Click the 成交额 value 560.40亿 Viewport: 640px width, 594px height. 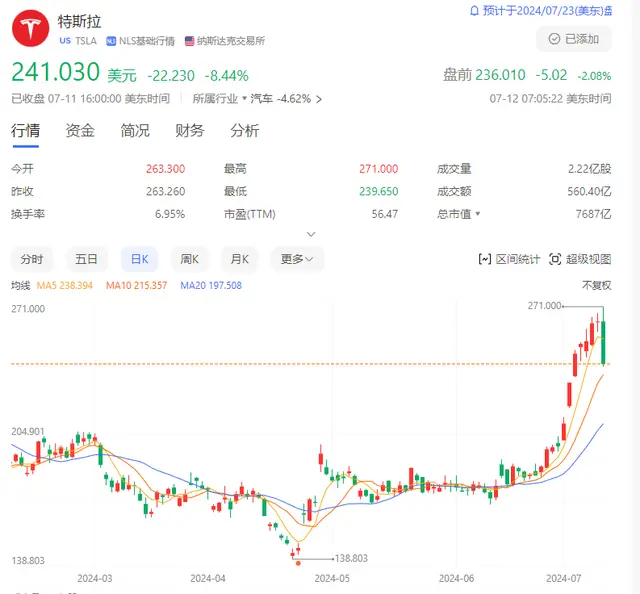[x=589, y=191]
